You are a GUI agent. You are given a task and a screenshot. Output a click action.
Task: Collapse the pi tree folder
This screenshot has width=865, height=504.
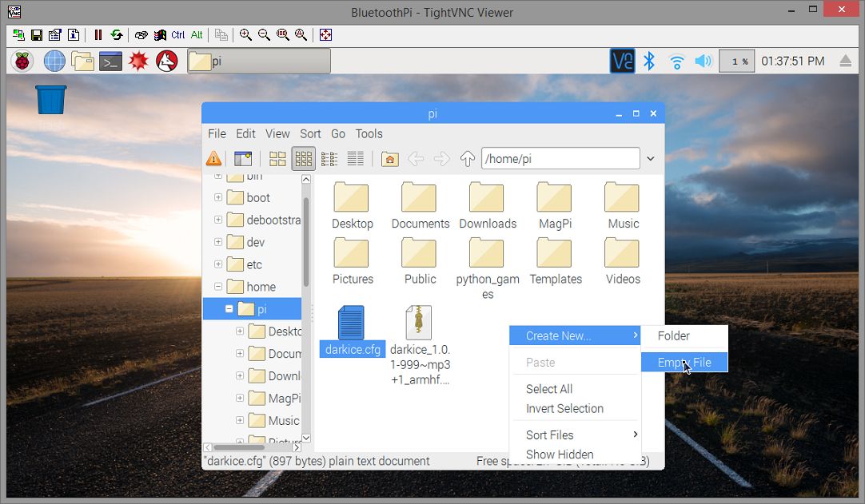coord(229,309)
